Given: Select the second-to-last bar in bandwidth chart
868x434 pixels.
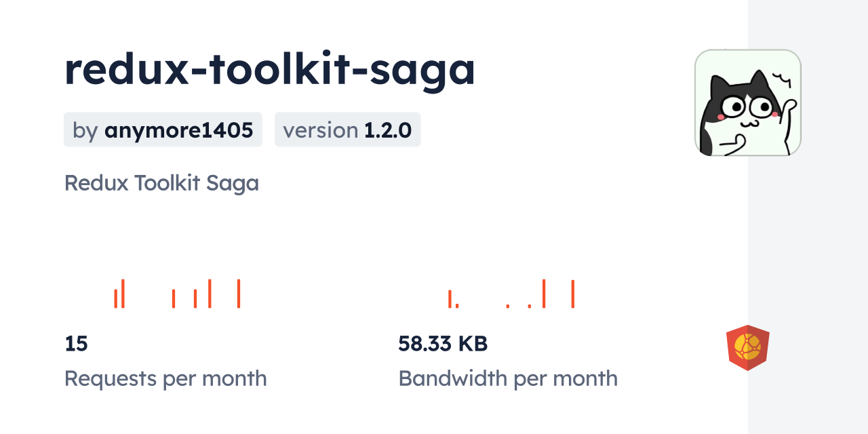Looking at the screenshot, I should (544, 294).
